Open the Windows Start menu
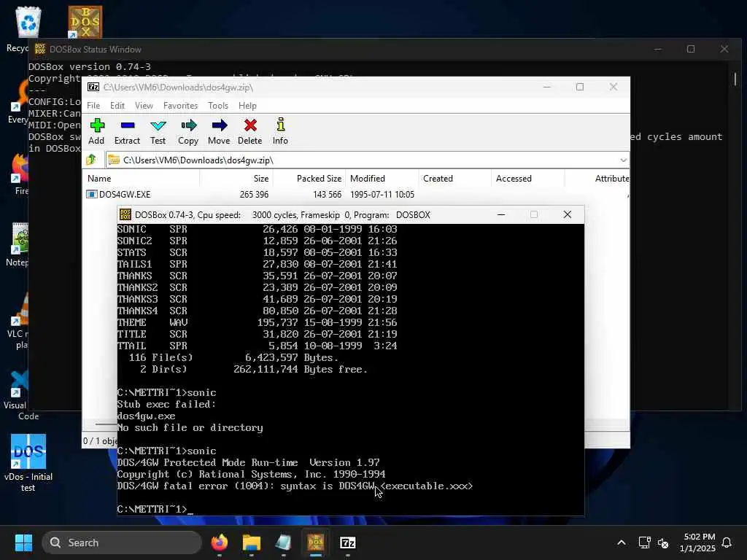This screenshot has height=560, width=747. [23, 542]
